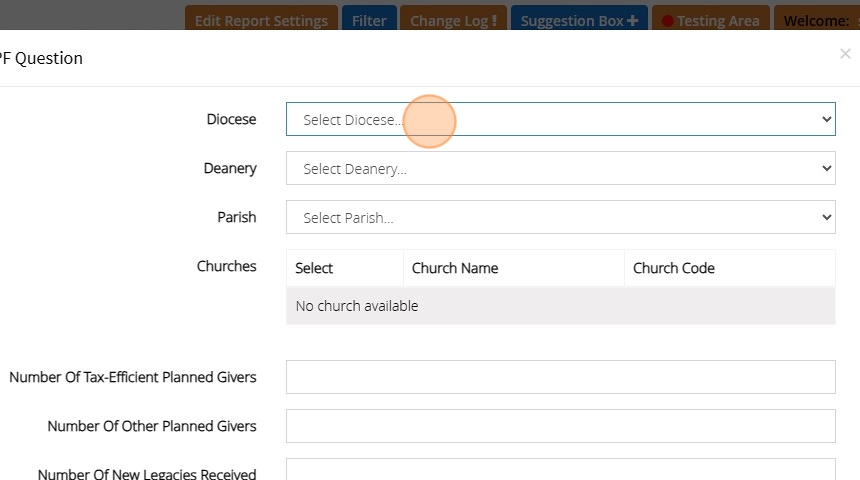Image resolution: width=860 pixels, height=480 pixels.
Task: Focus the Number Of Other Planned Givers field
Action: (560, 426)
